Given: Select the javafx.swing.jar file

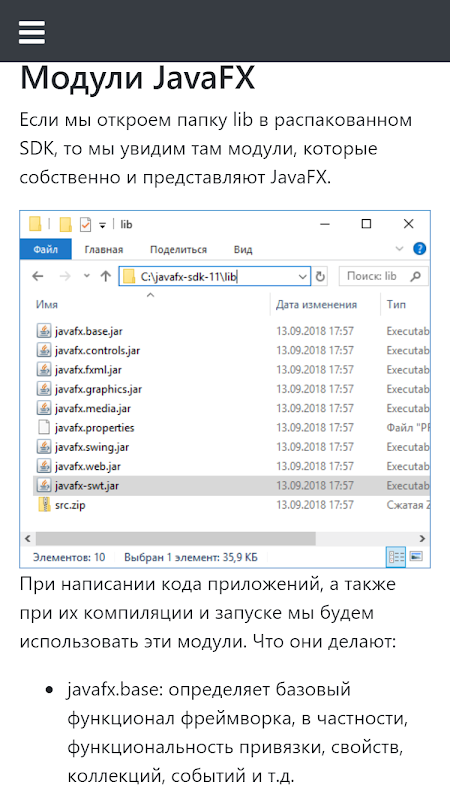Looking at the screenshot, I should coord(92,447).
